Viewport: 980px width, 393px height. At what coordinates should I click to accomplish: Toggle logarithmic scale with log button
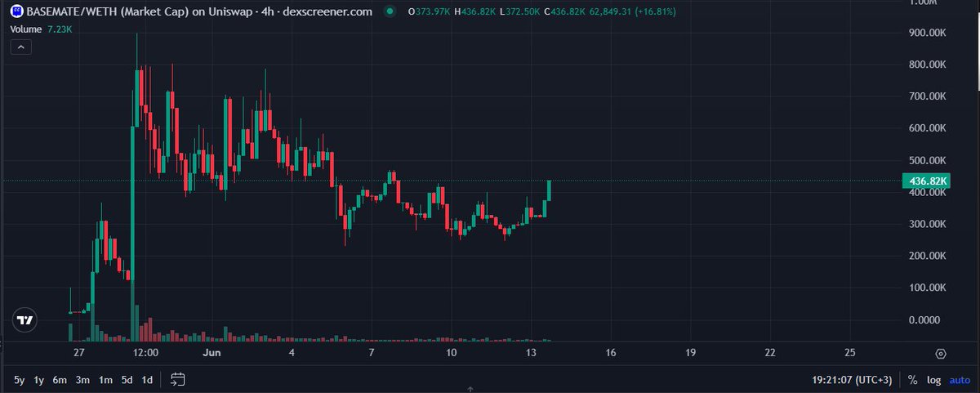(x=933, y=380)
